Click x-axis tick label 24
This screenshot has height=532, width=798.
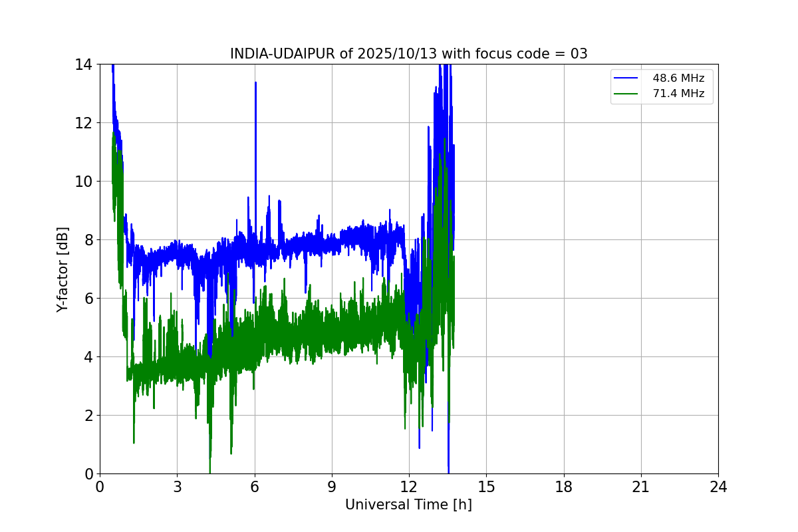point(718,487)
